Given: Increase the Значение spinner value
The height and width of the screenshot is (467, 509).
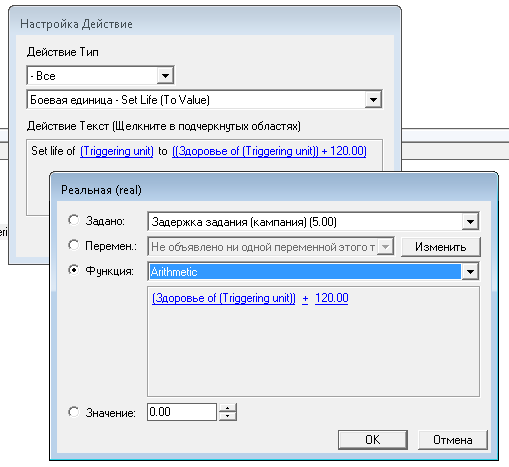Looking at the screenshot, I should click(228, 408).
